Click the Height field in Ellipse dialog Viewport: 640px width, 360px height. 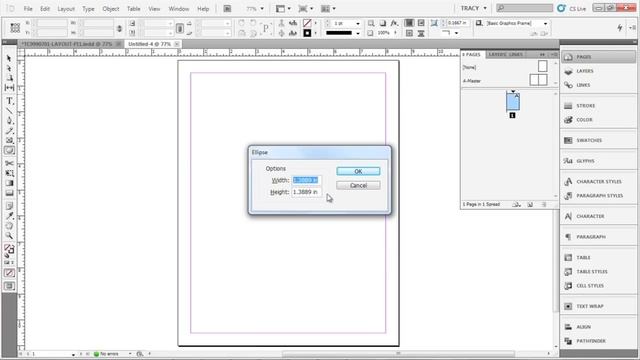[x=307, y=192]
